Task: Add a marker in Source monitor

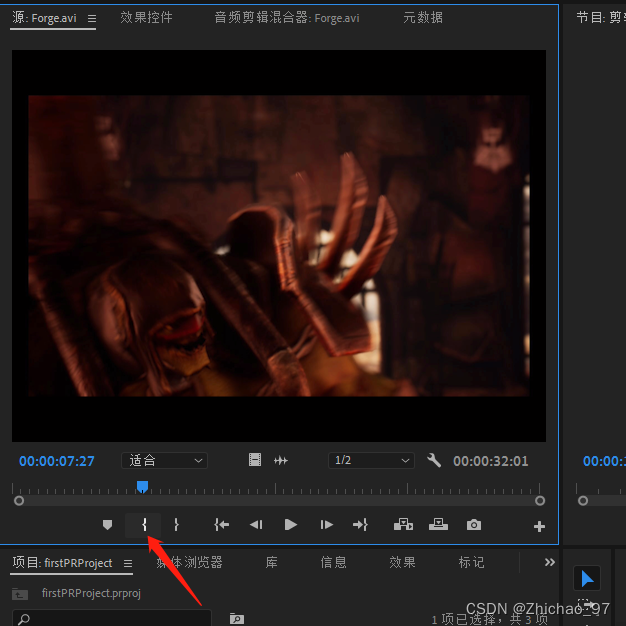Action: pos(107,525)
